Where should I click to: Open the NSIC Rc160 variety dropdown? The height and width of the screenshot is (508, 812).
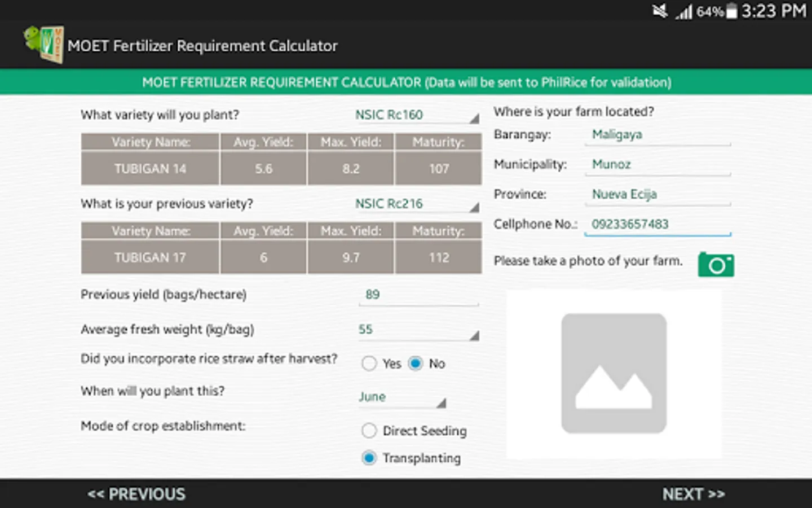417,115
